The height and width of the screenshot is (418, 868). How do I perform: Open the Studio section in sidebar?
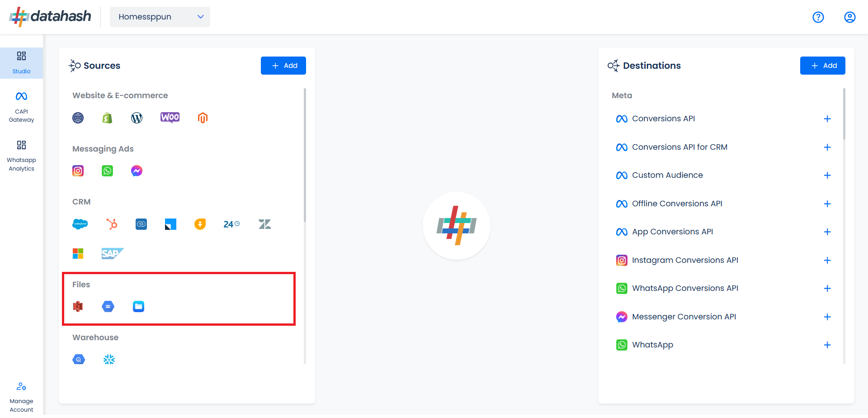click(21, 63)
